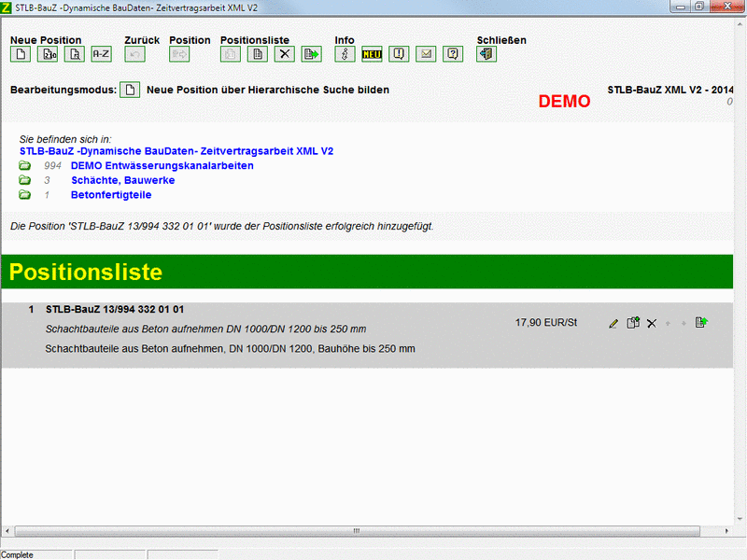Viewport: 747px width, 560px height.
Task: Click the Schließen door icon
Action: (486, 54)
